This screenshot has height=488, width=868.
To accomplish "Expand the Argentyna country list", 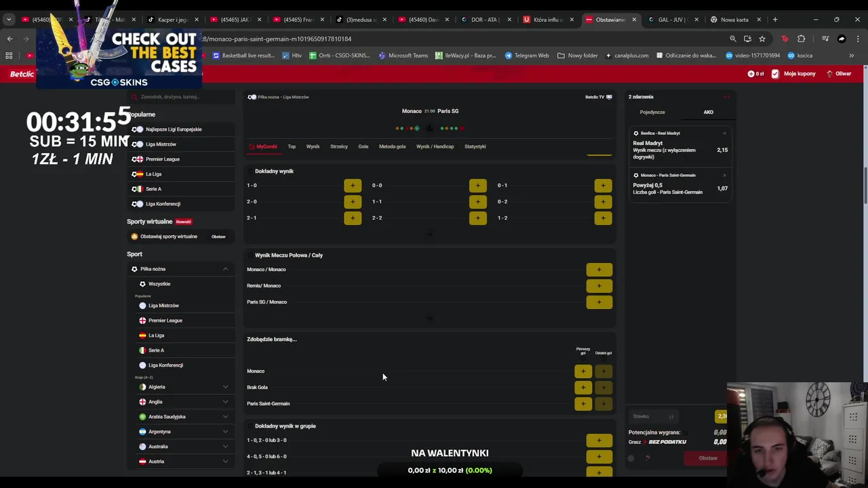I will [x=225, y=432].
